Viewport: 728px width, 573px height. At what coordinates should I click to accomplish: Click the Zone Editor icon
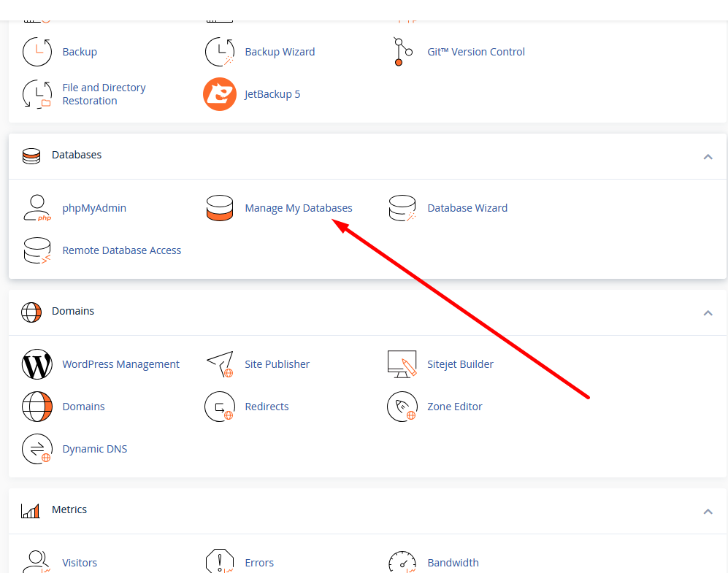pyautogui.click(x=402, y=407)
